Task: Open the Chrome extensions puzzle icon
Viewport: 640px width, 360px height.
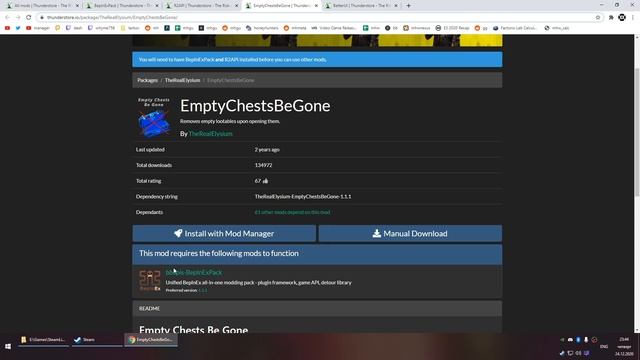Action: (611, 18)
